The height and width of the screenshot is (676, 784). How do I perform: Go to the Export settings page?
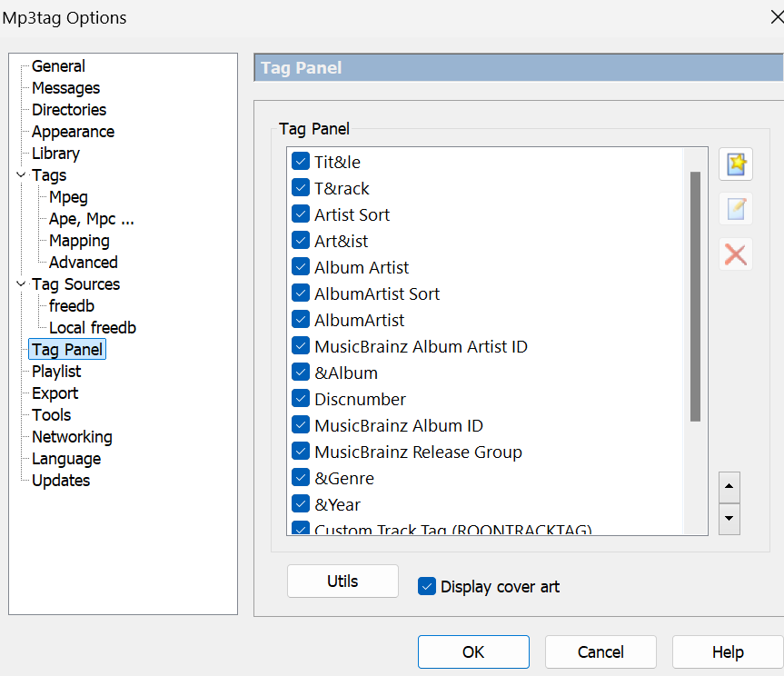[x=55, y=393]
